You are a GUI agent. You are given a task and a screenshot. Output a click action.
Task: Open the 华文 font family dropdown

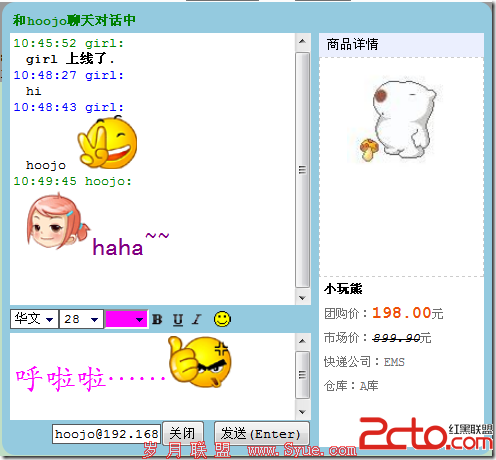[x=34, y=319]
